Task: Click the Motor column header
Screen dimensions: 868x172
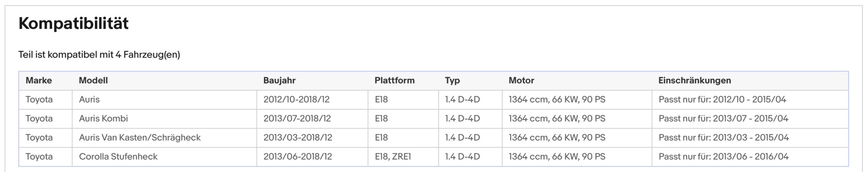Action: pyautogui.click(x=521, y=81)
